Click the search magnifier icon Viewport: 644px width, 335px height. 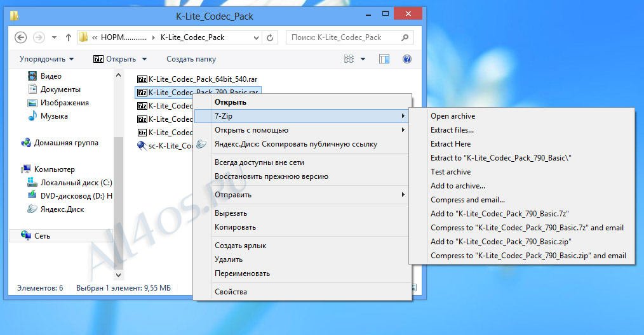click(x=405, y=37)
